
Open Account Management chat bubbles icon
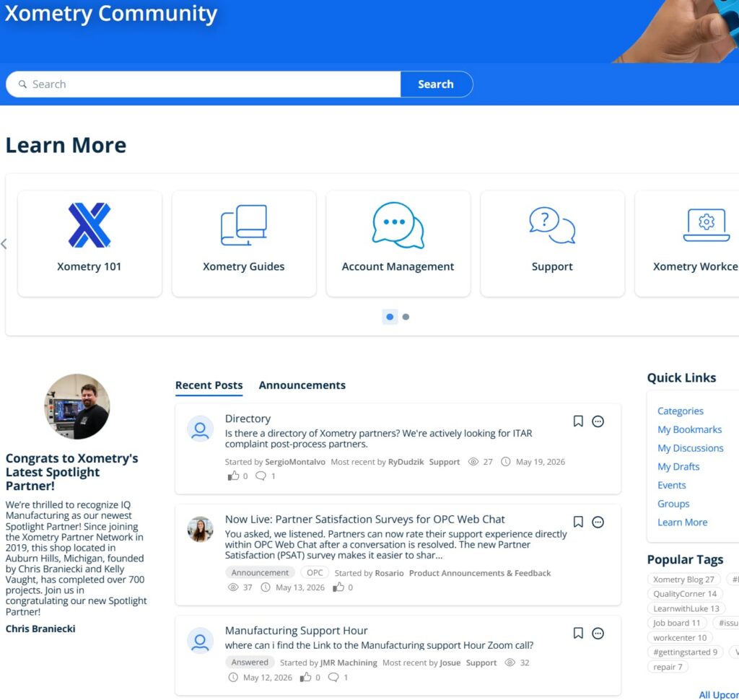[398, 225]
